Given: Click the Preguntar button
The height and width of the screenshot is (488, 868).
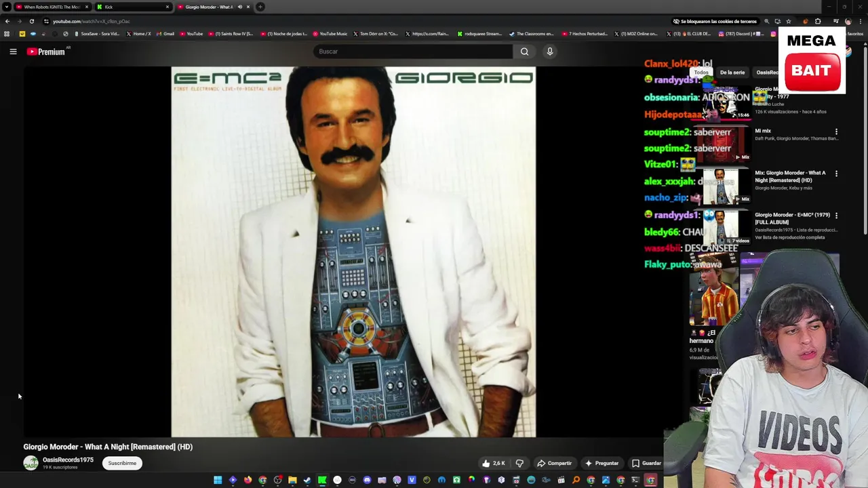Looking at the screenshot, I should pyautogui.click(x=601, y=463).
